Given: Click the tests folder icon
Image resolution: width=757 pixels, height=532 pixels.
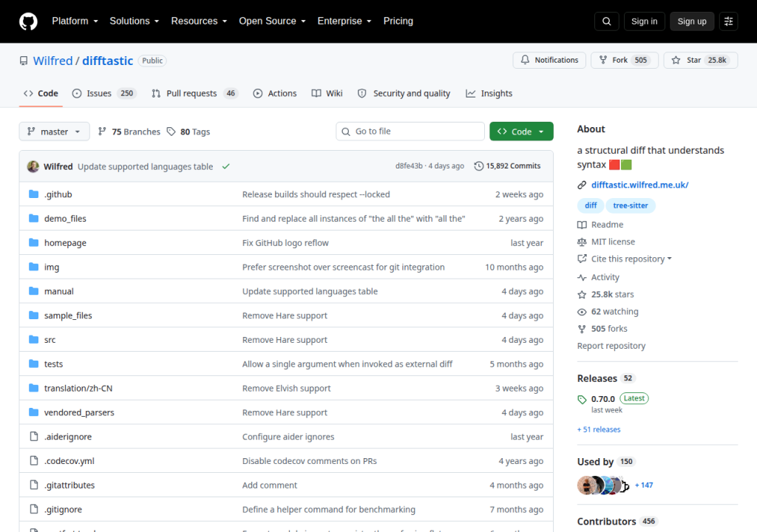Looking at the screenshot, I should pyautogui.click(x=33, y=364).
